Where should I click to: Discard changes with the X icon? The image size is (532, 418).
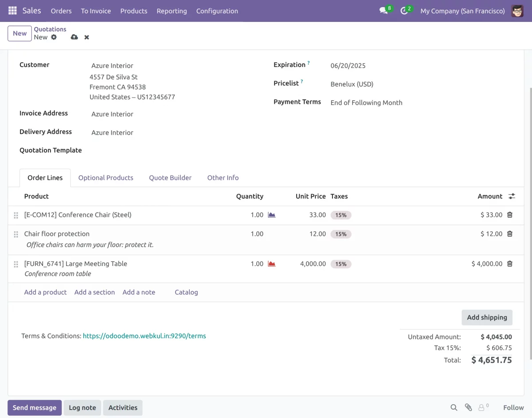pos(87,37)
